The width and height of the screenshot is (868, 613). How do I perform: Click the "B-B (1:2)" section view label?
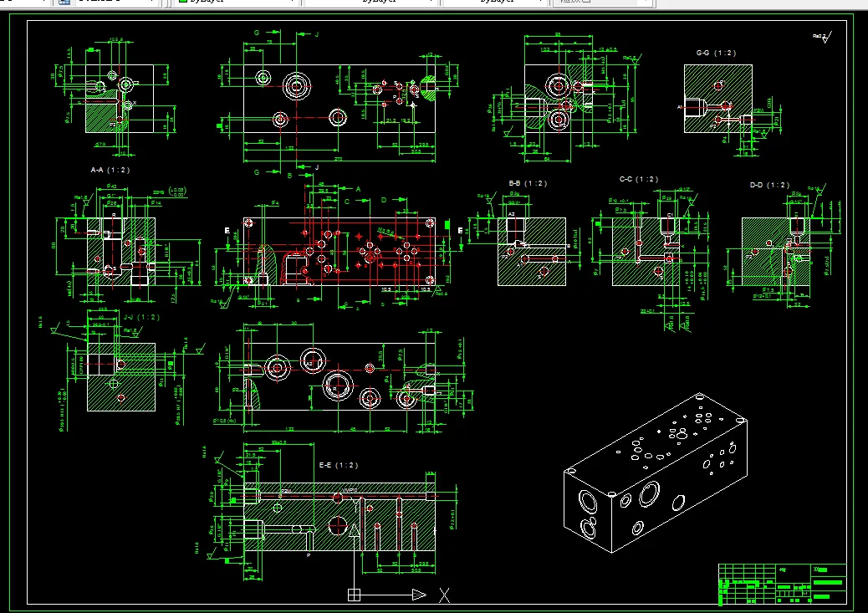[x=528, y=183]
